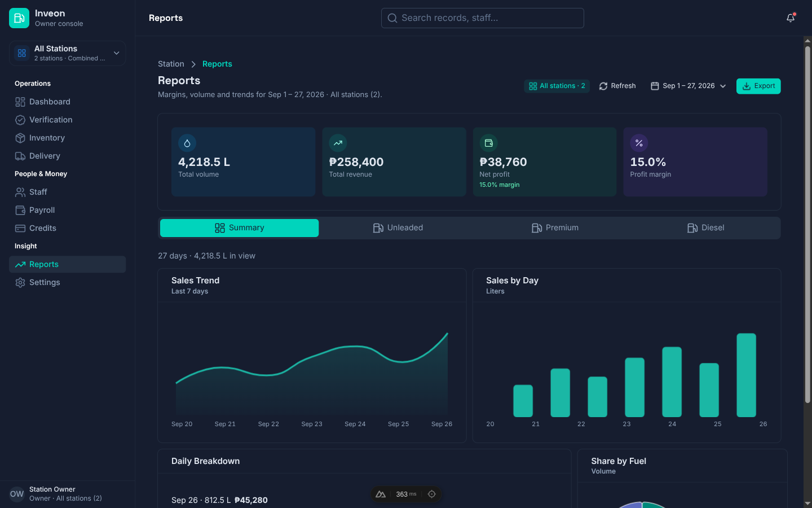Navigate to Delivery
812x508 pixels.
(67, 156)
